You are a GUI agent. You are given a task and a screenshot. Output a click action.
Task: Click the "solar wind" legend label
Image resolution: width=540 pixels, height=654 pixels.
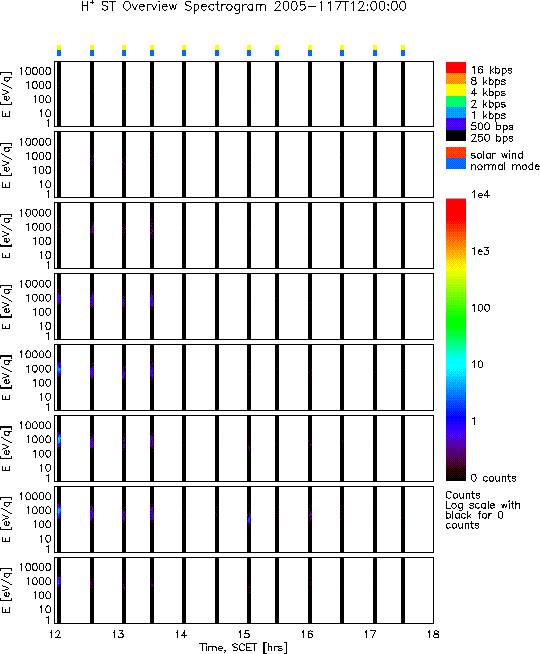[x=497, y=155]
